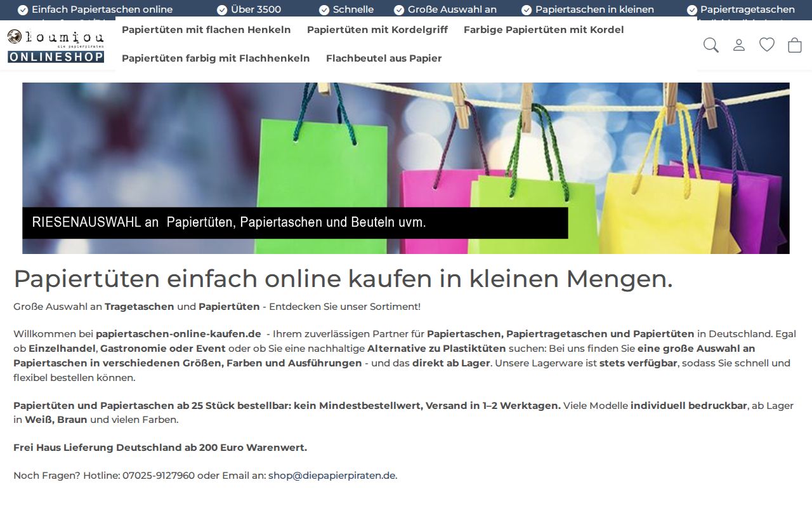This screenshot has height=508, width=812.
Task: Click heading 'Papiertüten einfach online kaufen'
Action: click(343, 279)
